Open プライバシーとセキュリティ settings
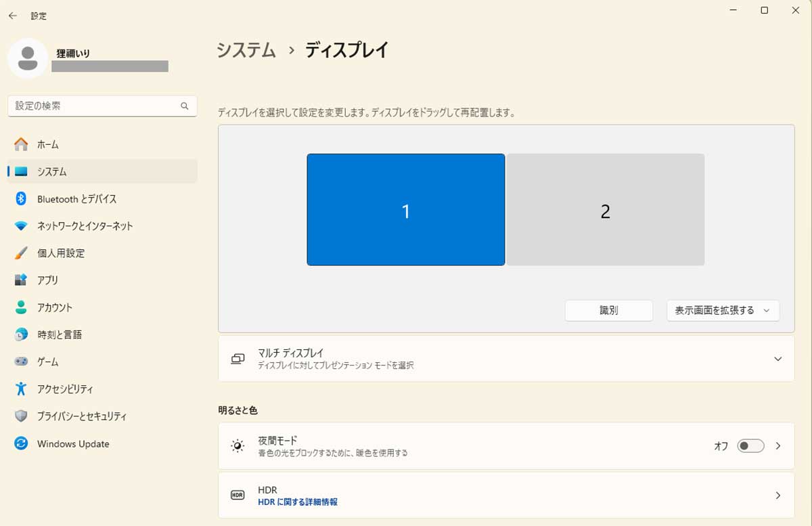 (102, 416)
